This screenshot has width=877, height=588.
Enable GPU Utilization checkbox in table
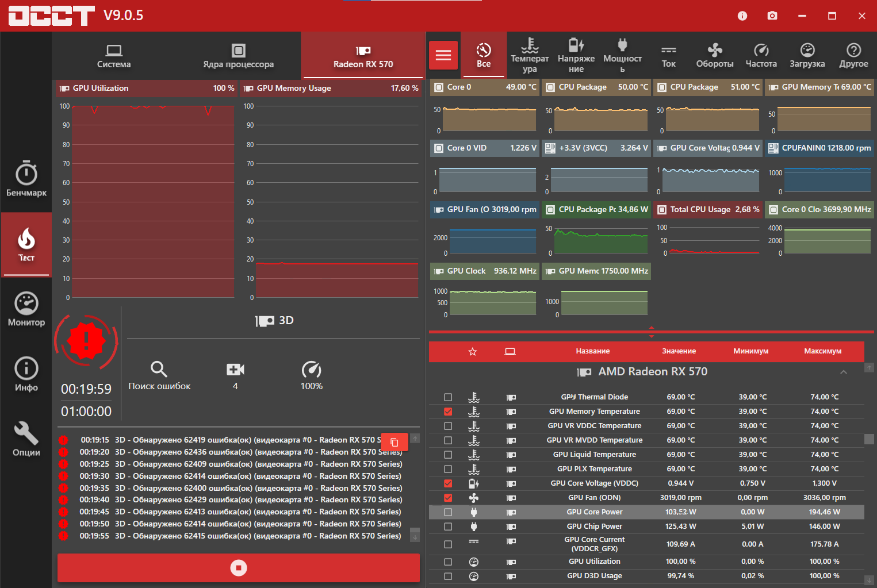click(448, 562)
